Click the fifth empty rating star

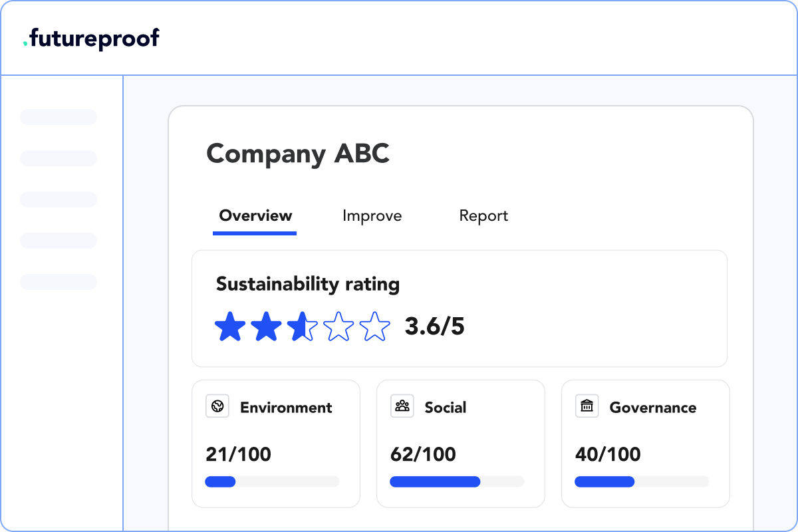[374, 327]
